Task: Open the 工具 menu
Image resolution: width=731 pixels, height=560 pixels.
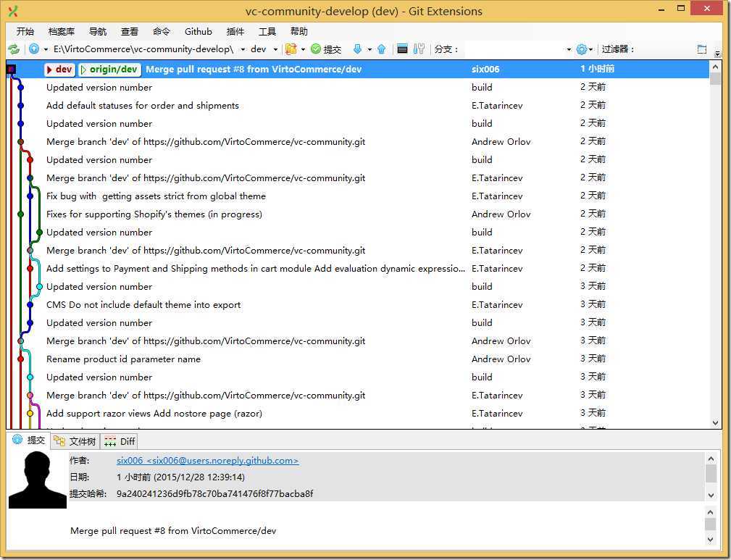Action: coord(267,31)
